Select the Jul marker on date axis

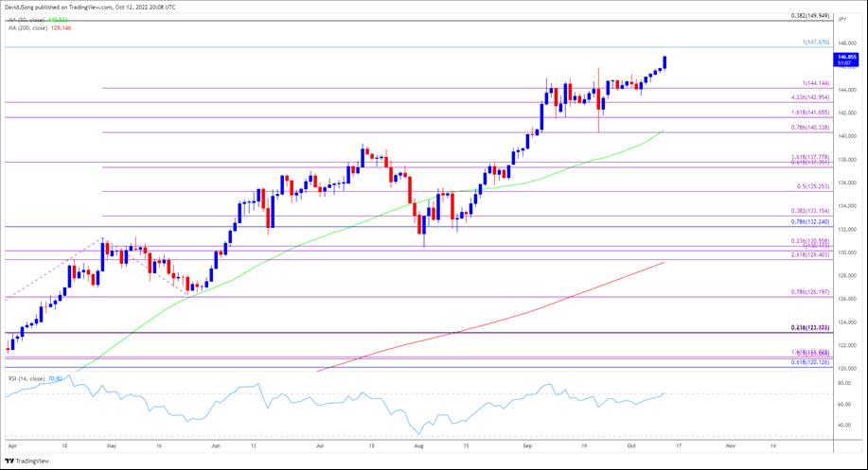[320, 443]
